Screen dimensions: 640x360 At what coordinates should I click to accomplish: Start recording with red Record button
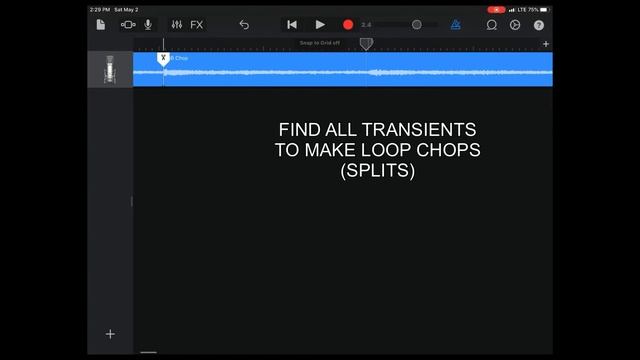pos(348,25)
